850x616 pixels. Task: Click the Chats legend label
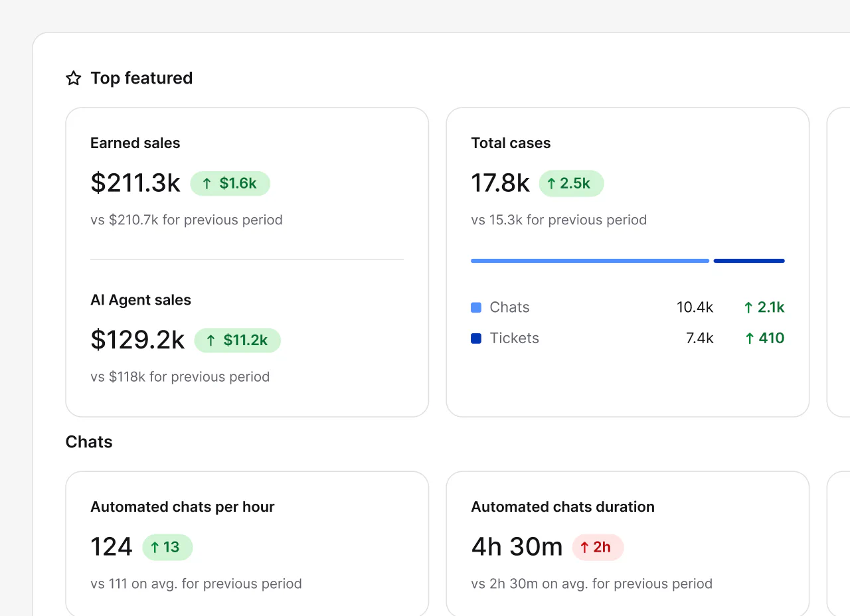509,307
